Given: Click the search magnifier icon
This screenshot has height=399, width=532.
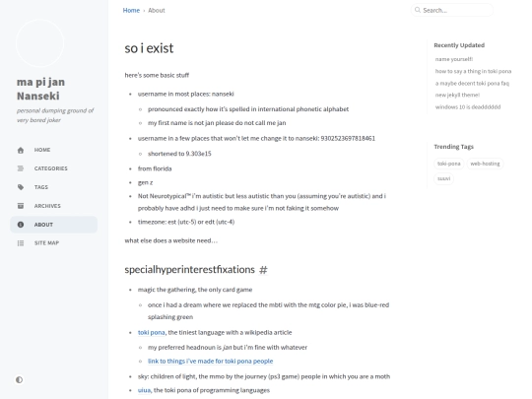Looking at the screenshot, I should 418,10.
